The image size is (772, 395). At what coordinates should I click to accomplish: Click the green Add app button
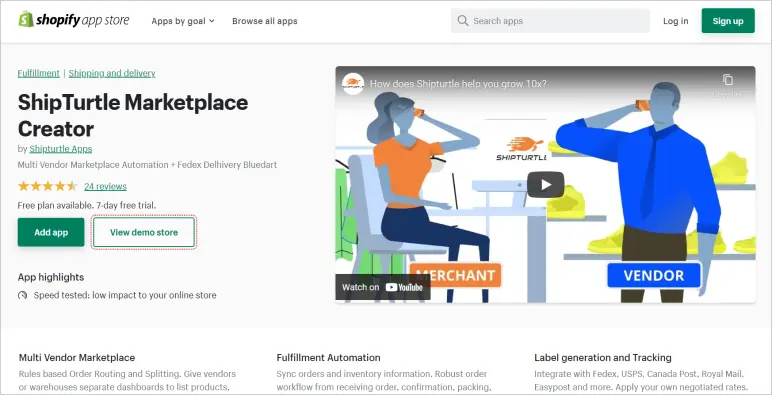(x=51, y=232)
